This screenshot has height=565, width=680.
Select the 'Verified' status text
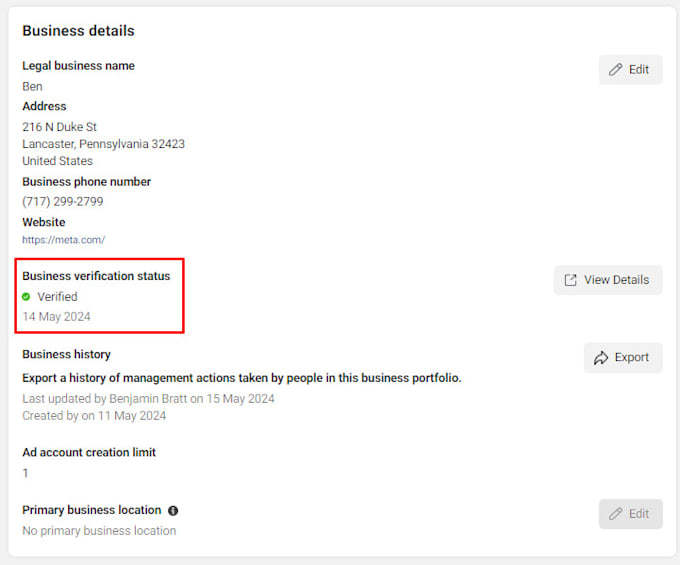(57, 297)
